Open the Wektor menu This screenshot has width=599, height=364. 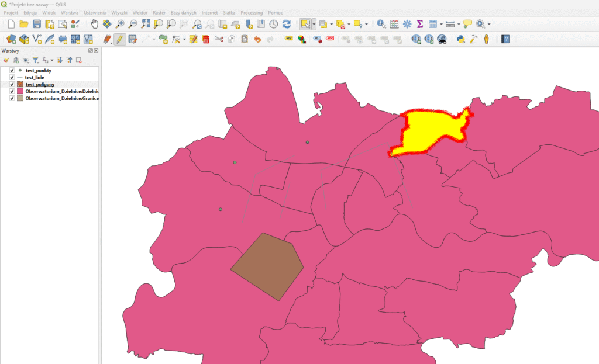pyautogui.click(x=140, y=12)
